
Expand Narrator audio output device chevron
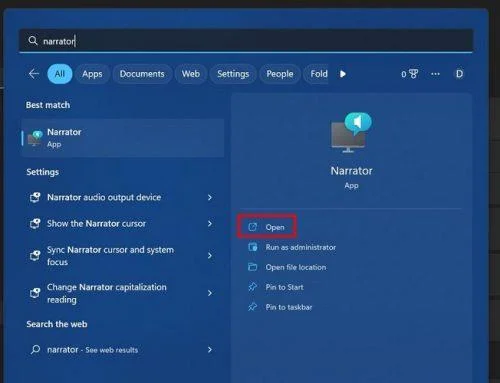pyautogui.click(x=210, y=197)
